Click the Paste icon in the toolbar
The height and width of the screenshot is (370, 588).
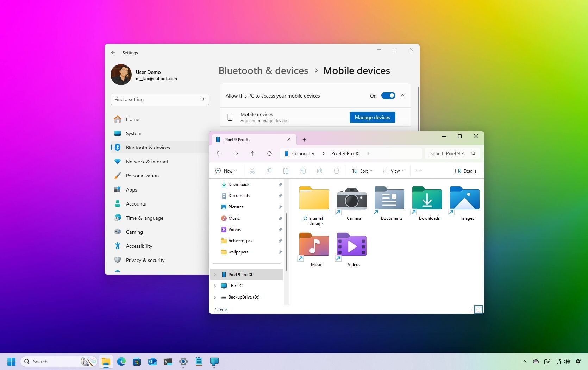pos(286,171)
